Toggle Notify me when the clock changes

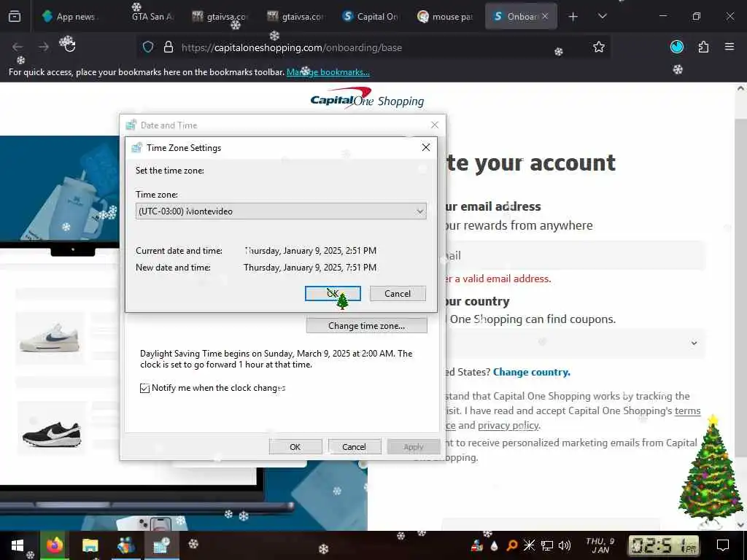(x=145, y=388)
